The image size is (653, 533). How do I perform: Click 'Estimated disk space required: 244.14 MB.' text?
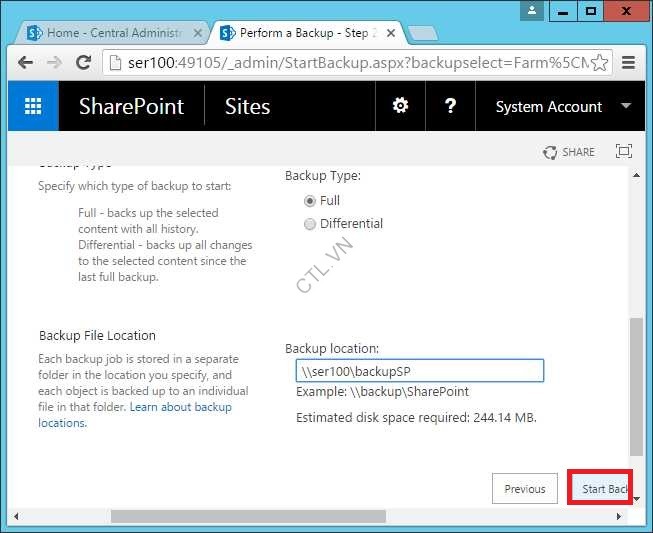tap(416, 417)
